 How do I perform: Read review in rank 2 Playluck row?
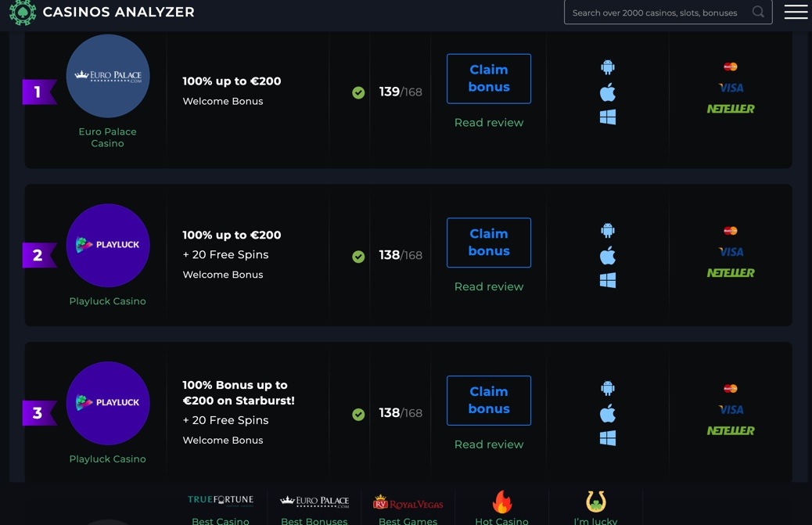[x=489, y=287]
